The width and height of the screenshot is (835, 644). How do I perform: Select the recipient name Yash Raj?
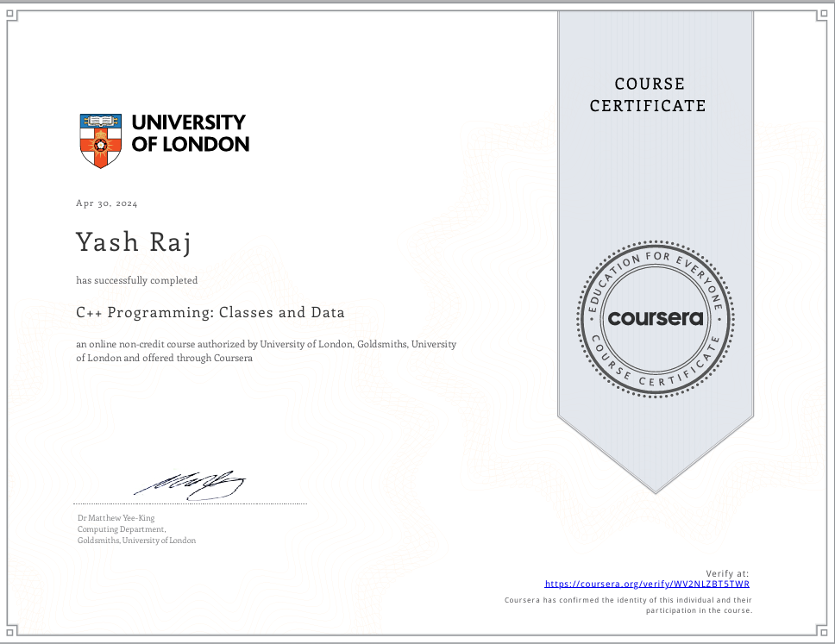[x=133, y=243]
